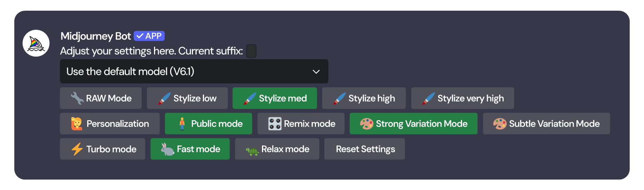The height and width of the screenshot is (190, 644).
Task: Open the default model (V6.1) dropdown
Action: click(194, 71)
